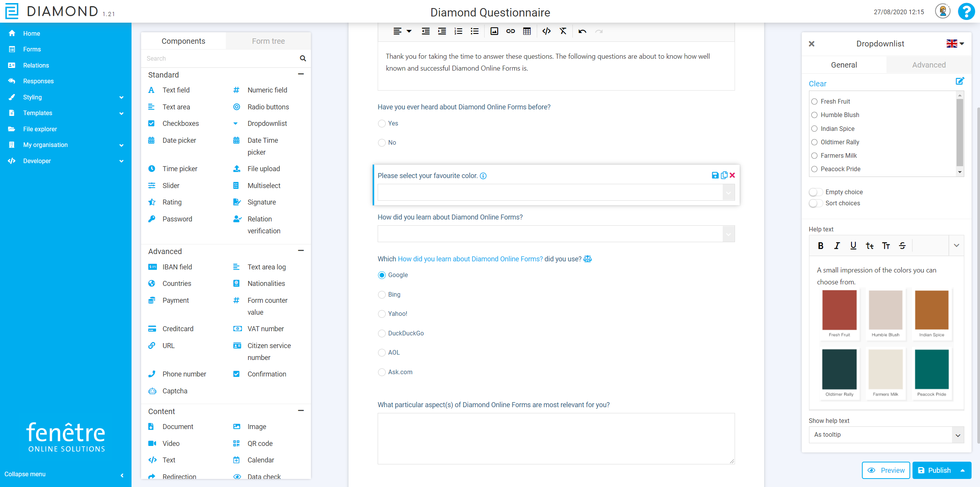Click the Preview button
Viewport: 980px width, 487px height.
(x=886, y=470)
